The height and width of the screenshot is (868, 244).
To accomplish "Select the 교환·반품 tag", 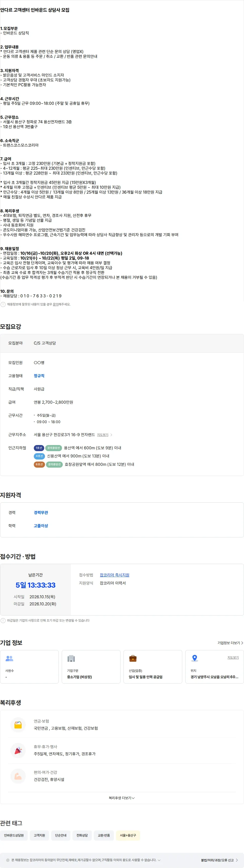I will (x=104, y=835).
